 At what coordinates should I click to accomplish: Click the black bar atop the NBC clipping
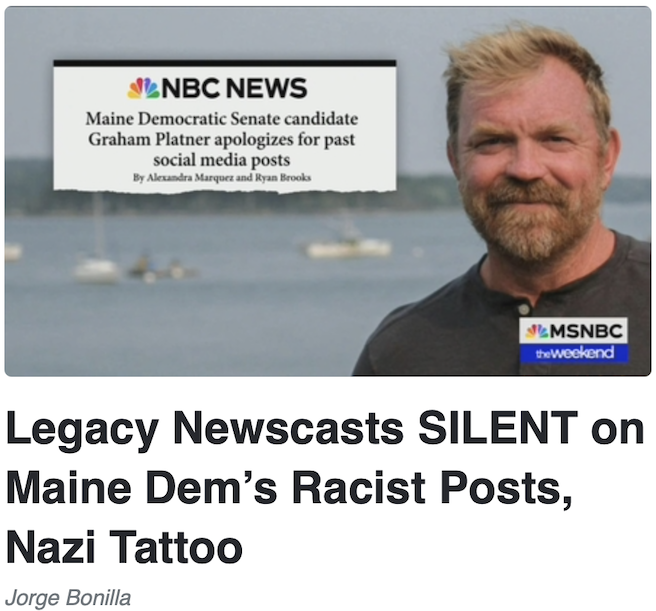(x=225, y=63)
